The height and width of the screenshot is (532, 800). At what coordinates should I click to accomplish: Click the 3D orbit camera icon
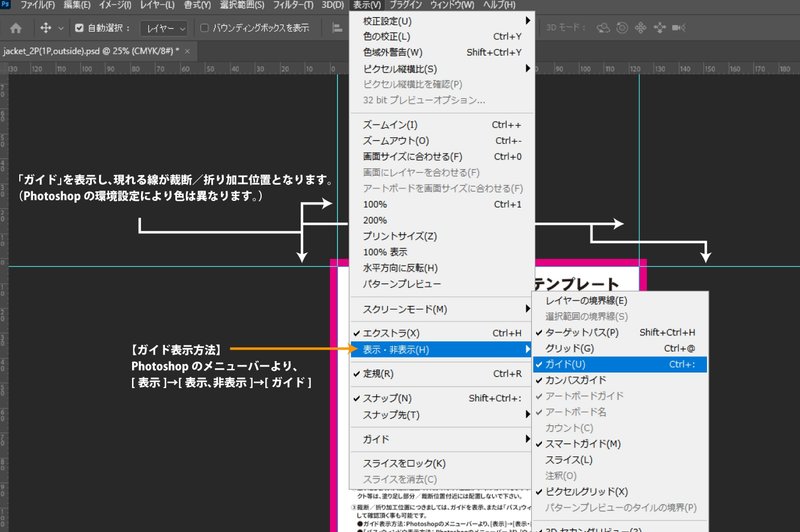(x=603, y=28)
